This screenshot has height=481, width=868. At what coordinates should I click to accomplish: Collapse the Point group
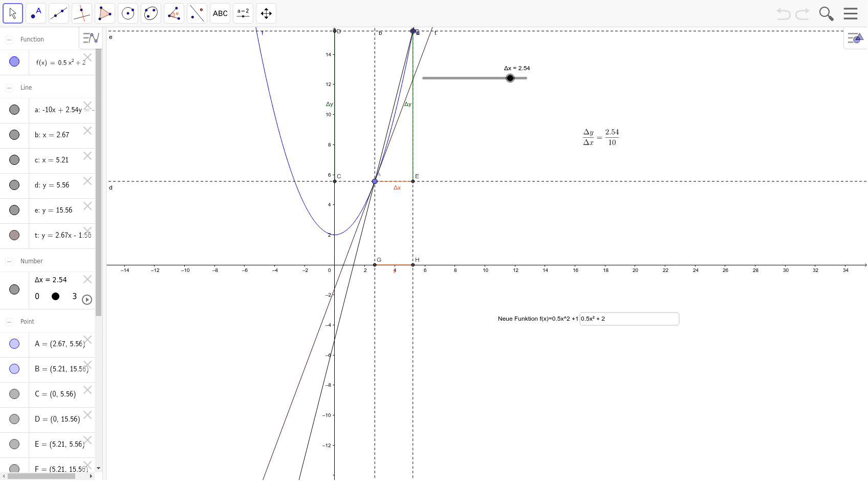tap(9, 322)
